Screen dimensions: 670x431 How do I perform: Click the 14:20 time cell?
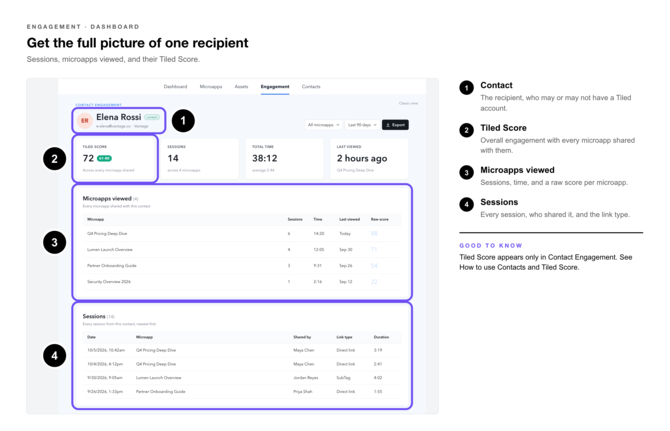pos(319,234)
